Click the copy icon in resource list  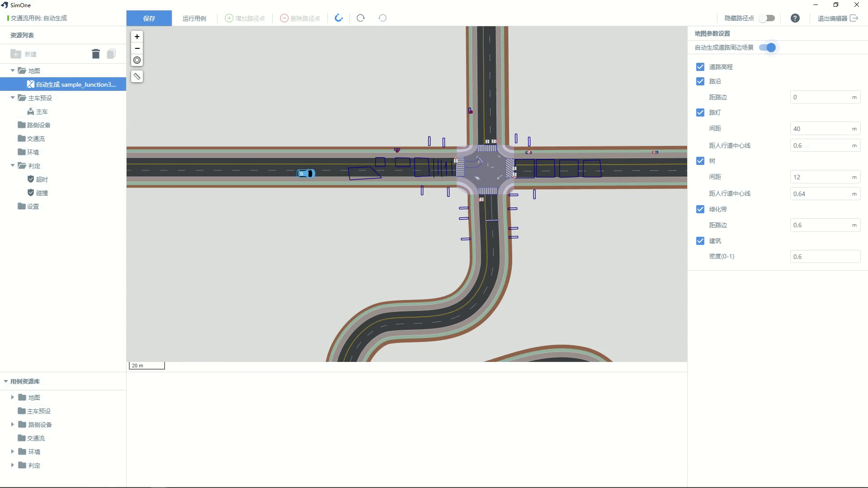coord(111,54)
